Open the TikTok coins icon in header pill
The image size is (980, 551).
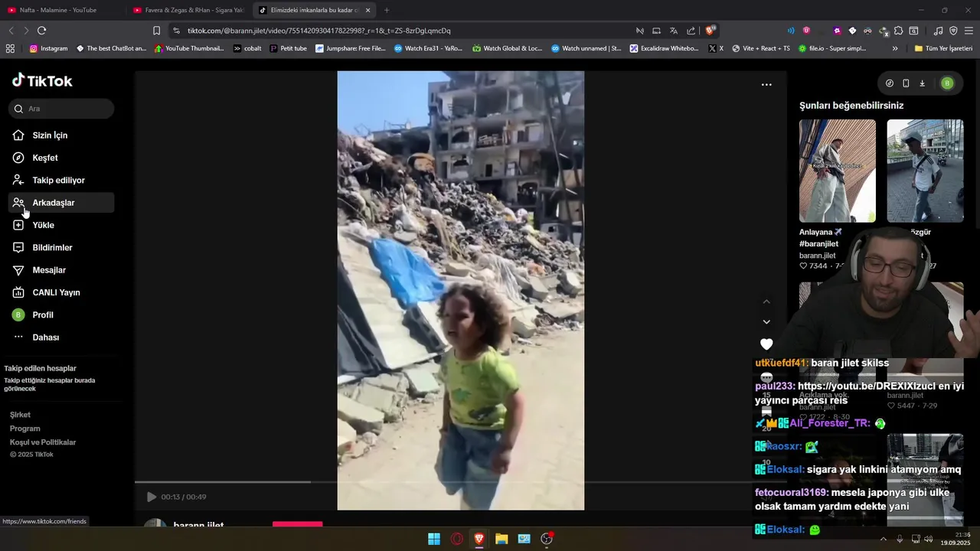click(890, 83)
